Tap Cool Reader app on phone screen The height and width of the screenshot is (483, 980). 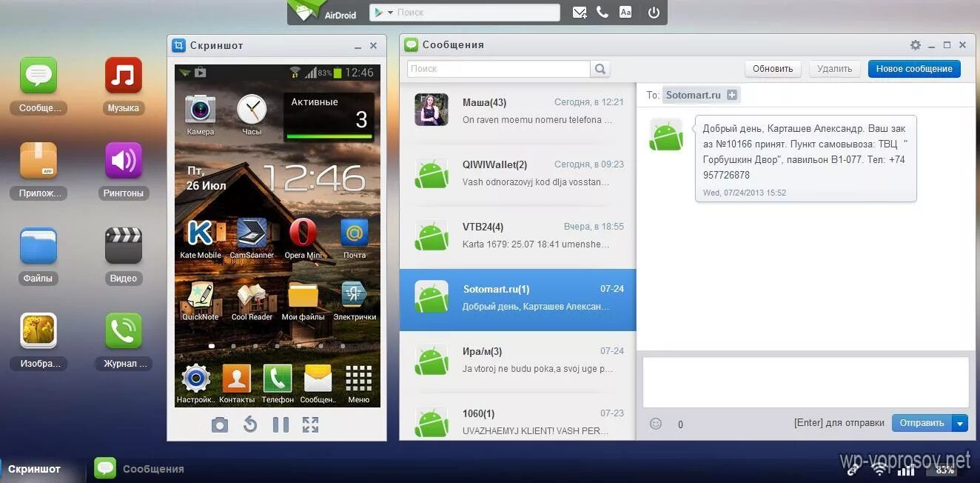(252, 301)
